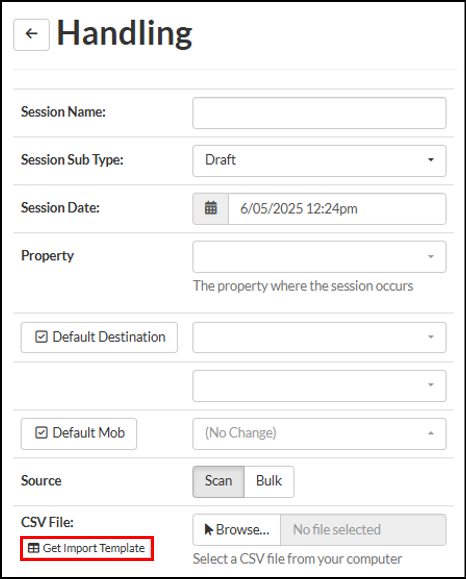Expand the (No Change) mob dropdown
Viewport: 466px width, 579px height.
319,434
